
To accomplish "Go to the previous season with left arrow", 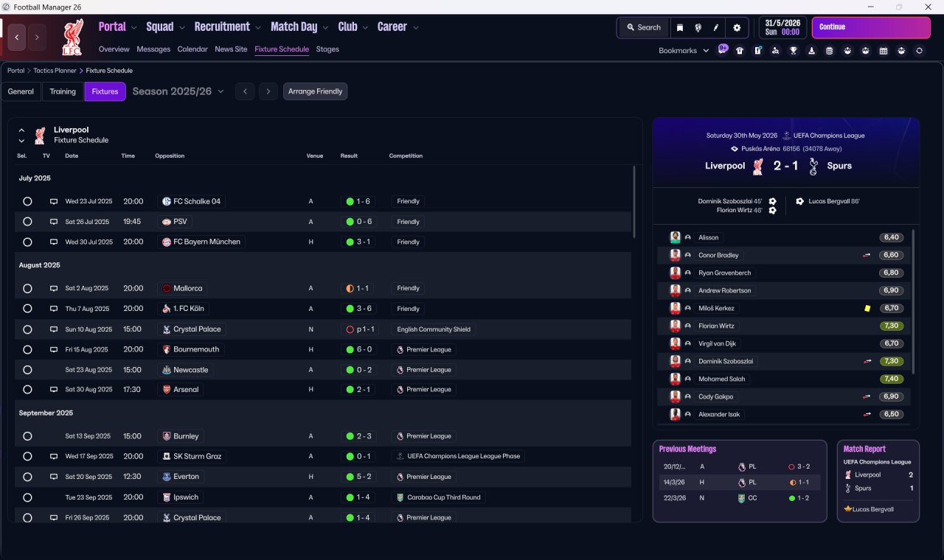I will point(245,91).
